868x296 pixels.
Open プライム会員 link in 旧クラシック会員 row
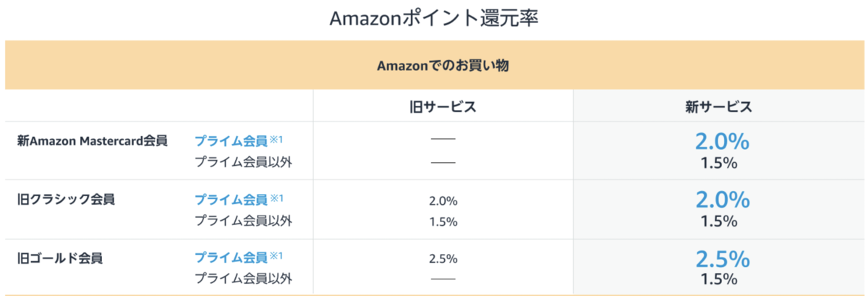click(231, 199)
